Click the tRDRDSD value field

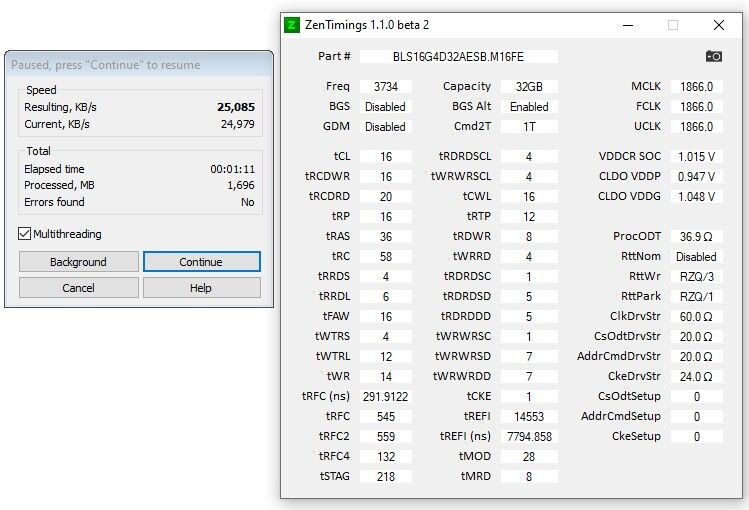529,297
